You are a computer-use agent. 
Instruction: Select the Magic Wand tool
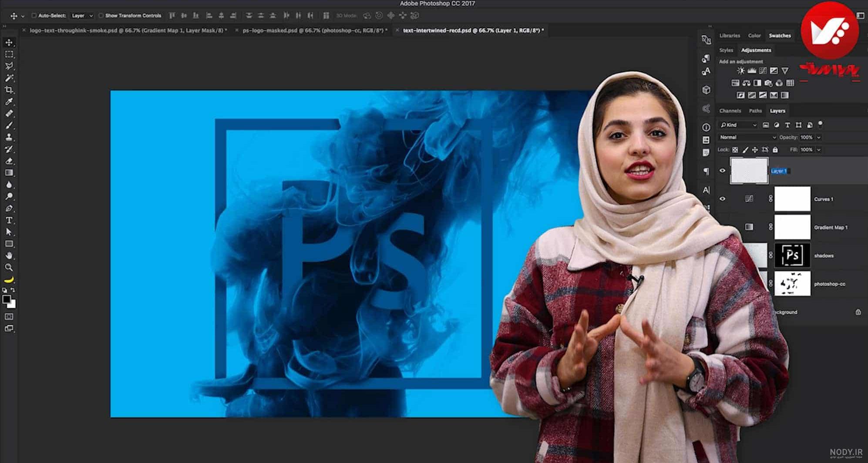pos(9,78)
